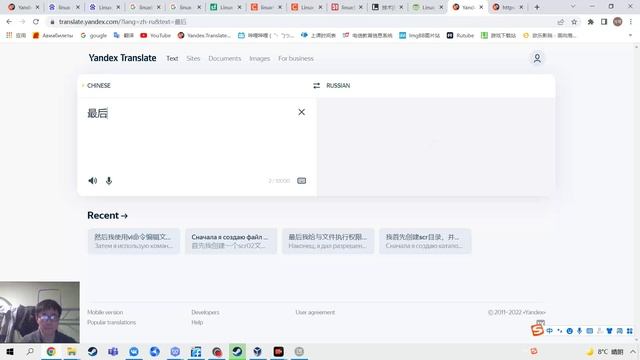Viewport: 640px width, 360px height.
Task: Toggle Sogou input language 中 button
Action: (549, 331)
